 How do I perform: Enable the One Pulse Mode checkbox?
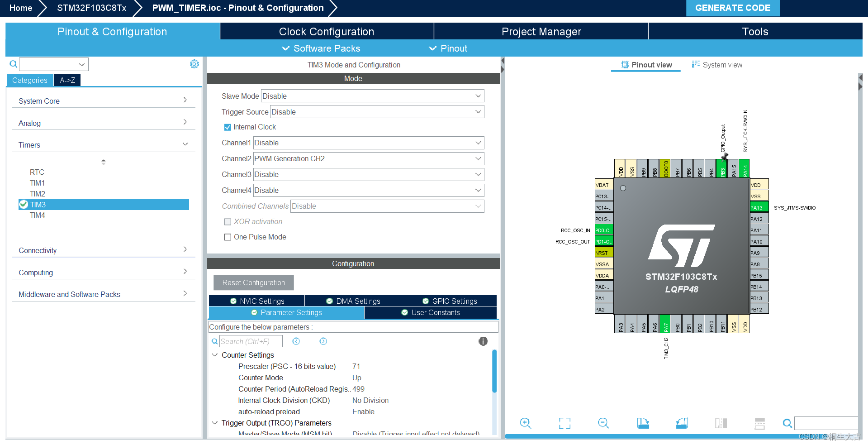[228, 237]
